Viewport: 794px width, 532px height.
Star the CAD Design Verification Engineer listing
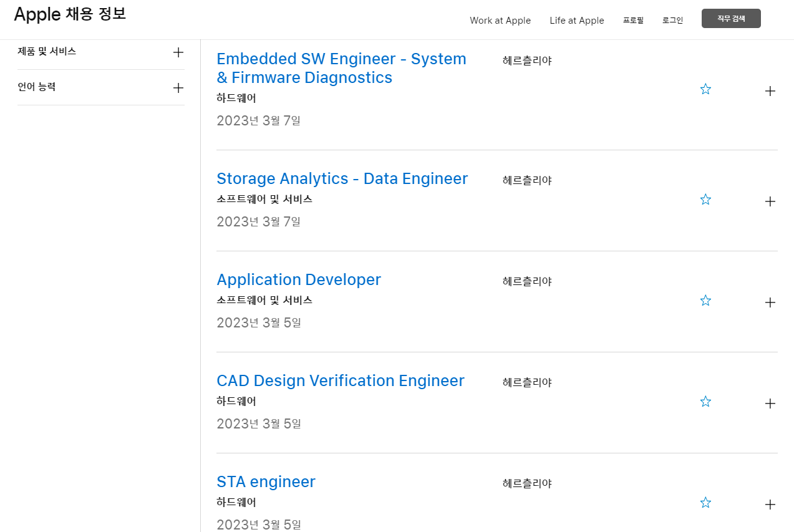tap(705, 402)
